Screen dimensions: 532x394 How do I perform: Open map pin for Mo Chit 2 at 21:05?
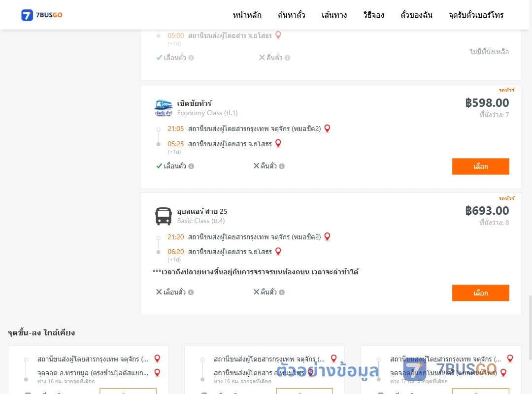tap(328, 128)
